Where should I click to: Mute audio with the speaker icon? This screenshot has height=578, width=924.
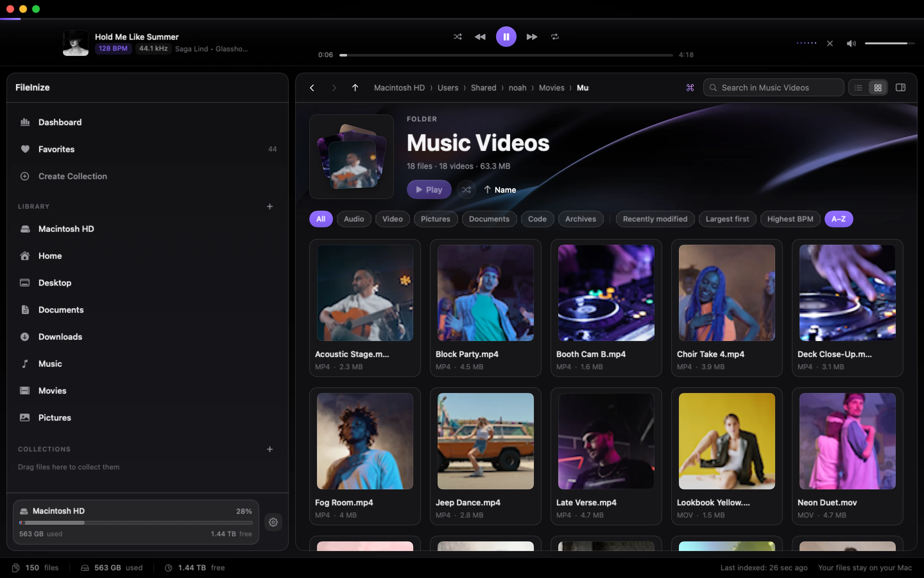pyautogui.click(x=851, y=43)
